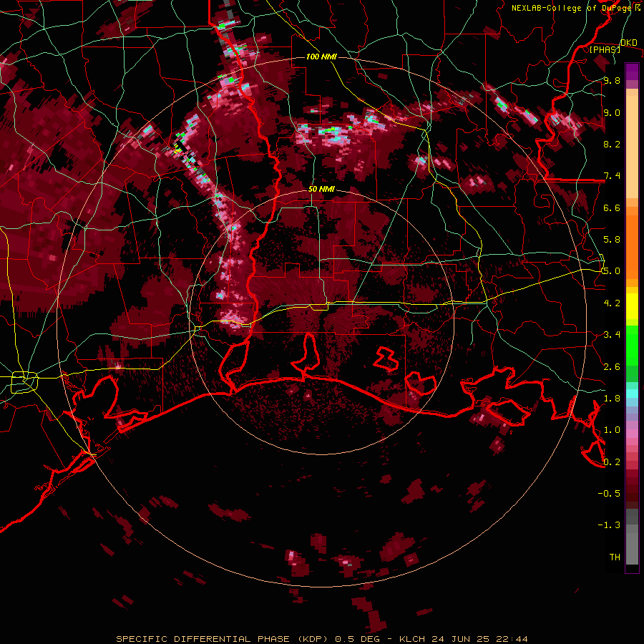Pick the purple swatch at the top of the color bar

click(632, 72)
